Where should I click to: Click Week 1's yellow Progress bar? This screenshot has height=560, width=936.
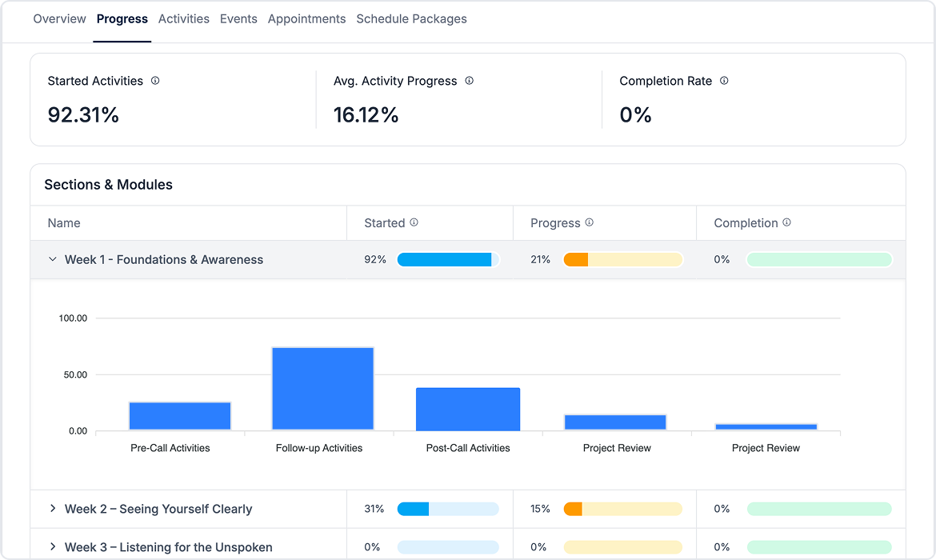click(x=623, y=259)
